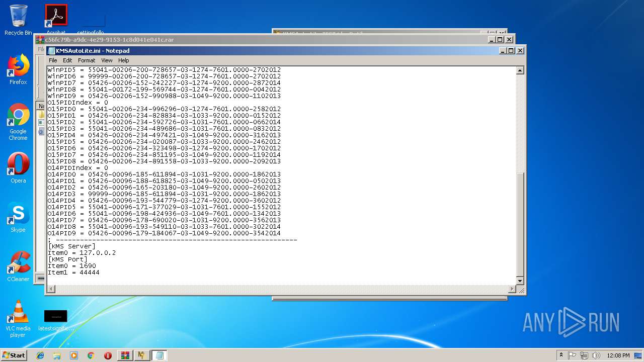Open network status tray icon
Screen dimensions: 644x362
584,355
